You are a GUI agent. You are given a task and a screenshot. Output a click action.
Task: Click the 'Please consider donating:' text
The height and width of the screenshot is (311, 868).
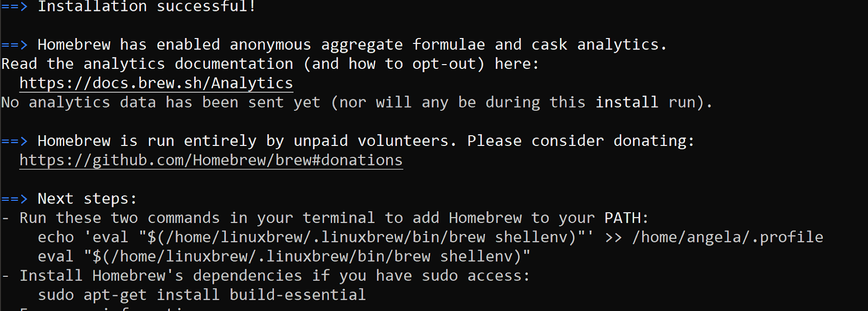coord(580,141)
